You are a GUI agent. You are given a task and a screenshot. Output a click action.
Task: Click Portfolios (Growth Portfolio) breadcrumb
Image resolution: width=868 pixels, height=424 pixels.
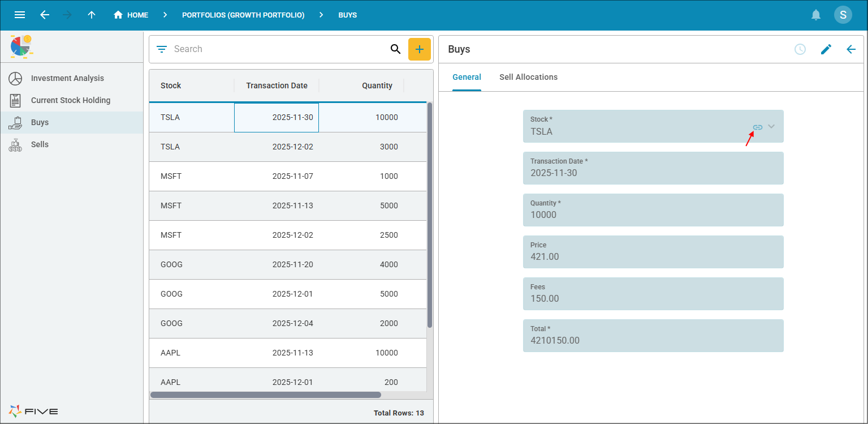tap(243, 15)
